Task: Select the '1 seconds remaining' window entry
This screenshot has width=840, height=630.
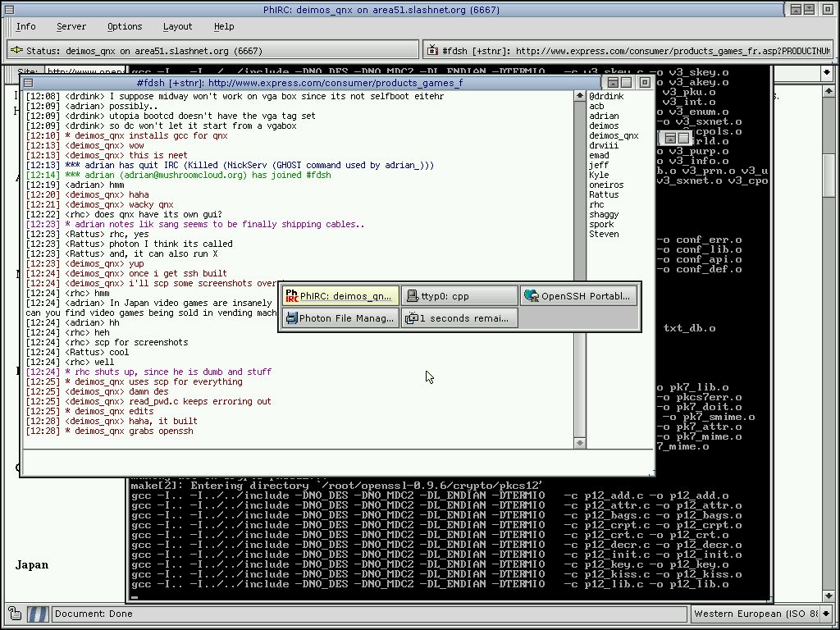Action: 459,318
